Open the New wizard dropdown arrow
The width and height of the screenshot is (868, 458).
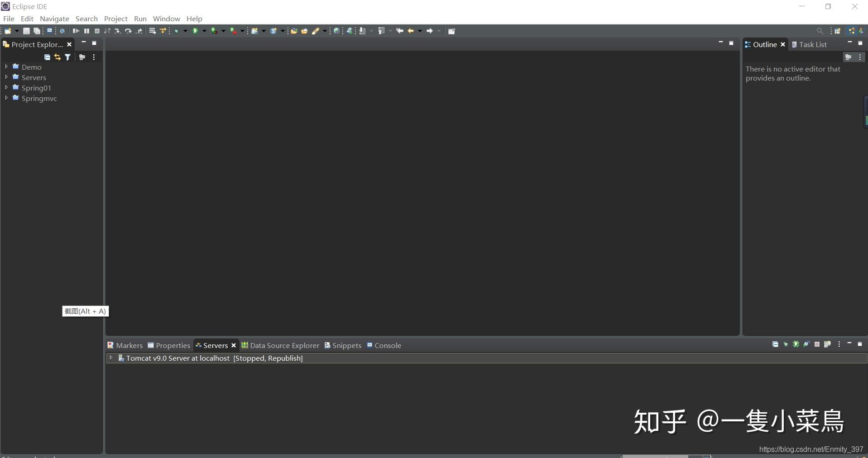(x=17, y=31)
